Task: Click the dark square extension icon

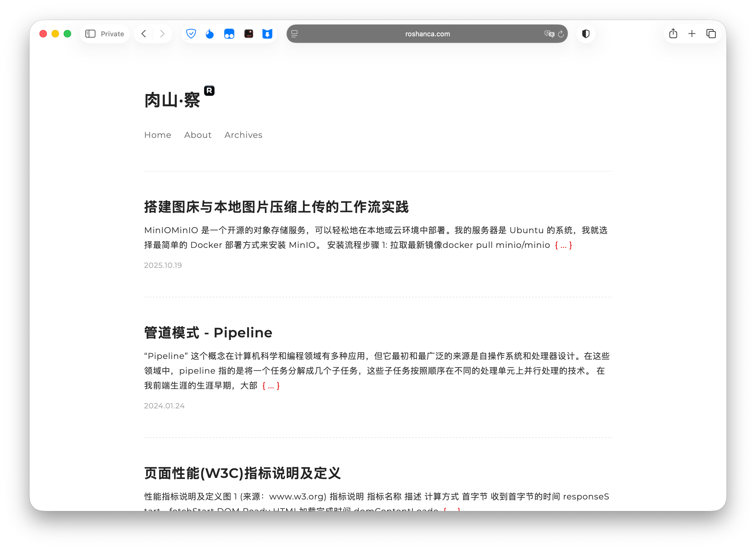Action: point(249,34)
